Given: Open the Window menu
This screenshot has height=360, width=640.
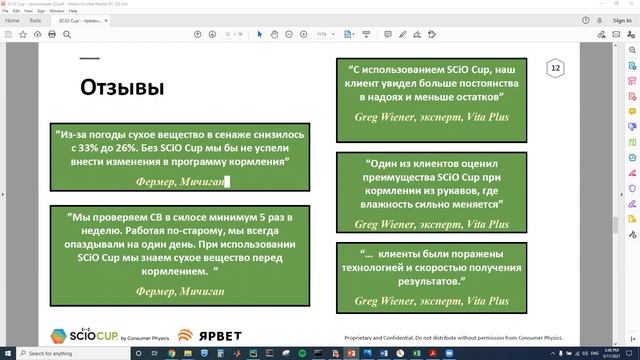Looking at the screenshot, I should click(x=57, y=11).
